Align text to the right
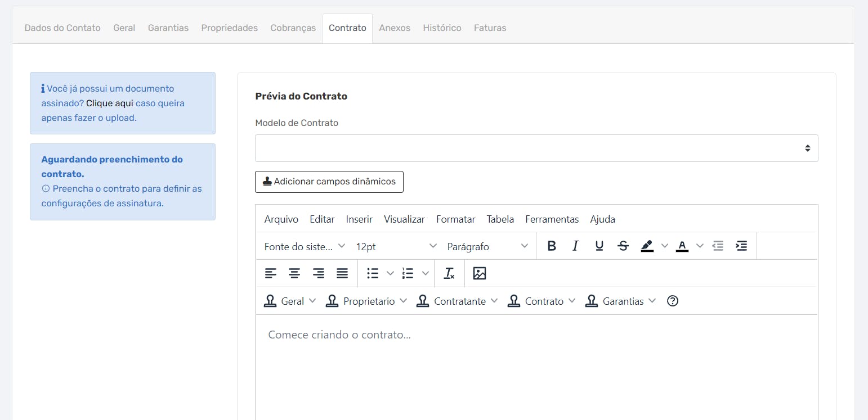This screenshot has height=420, width=868. pyautogui.click(x=319, y=273)
